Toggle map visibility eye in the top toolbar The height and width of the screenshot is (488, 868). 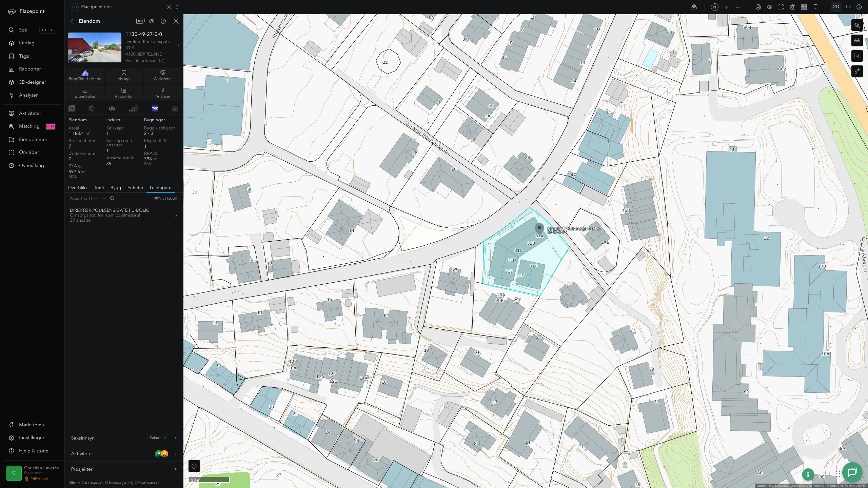pos(770,7)
